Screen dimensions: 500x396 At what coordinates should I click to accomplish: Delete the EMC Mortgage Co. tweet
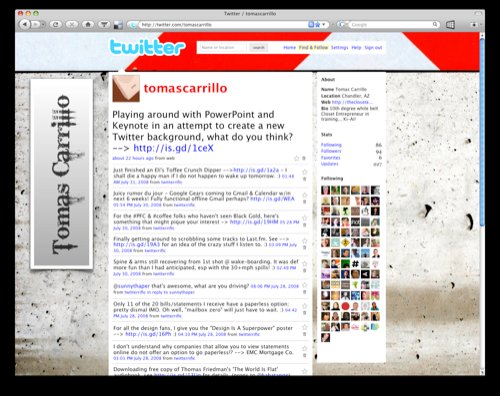304,355
